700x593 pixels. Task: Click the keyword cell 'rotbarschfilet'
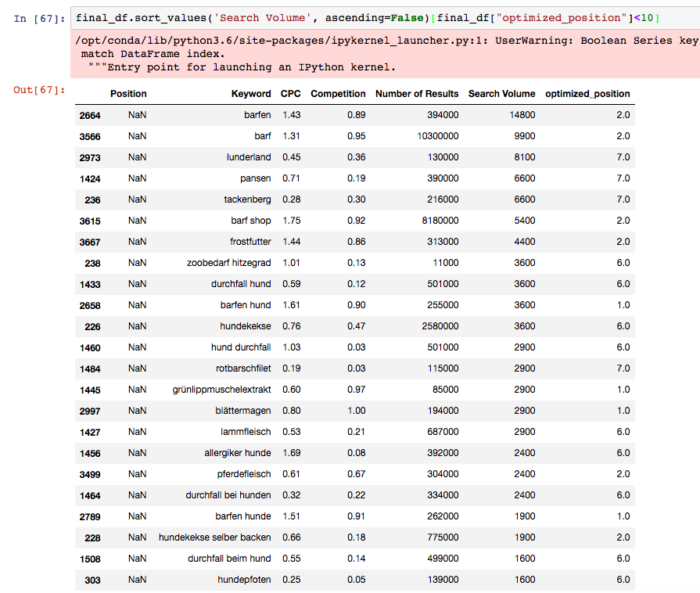pyautogui.click(x=243, y=368)
